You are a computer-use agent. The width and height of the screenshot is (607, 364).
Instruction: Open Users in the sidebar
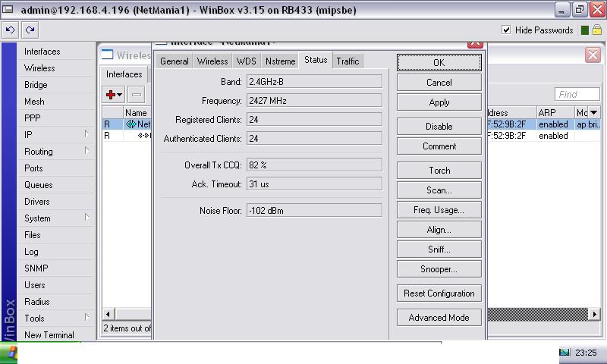[34, 285]
